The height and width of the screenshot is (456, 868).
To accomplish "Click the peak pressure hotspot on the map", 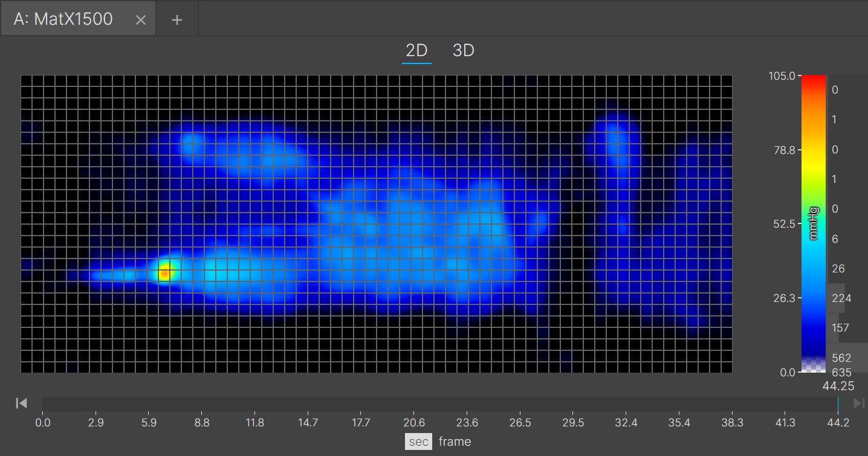I will point(164,272).
